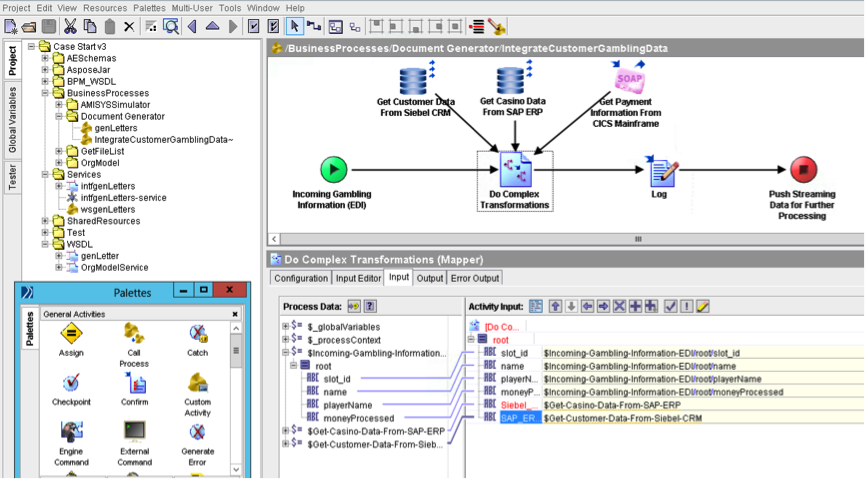The height and width of the screenshot is (479, 865).
Task: Click the Save disk toolbar icon
Action: tap(49, 26)
